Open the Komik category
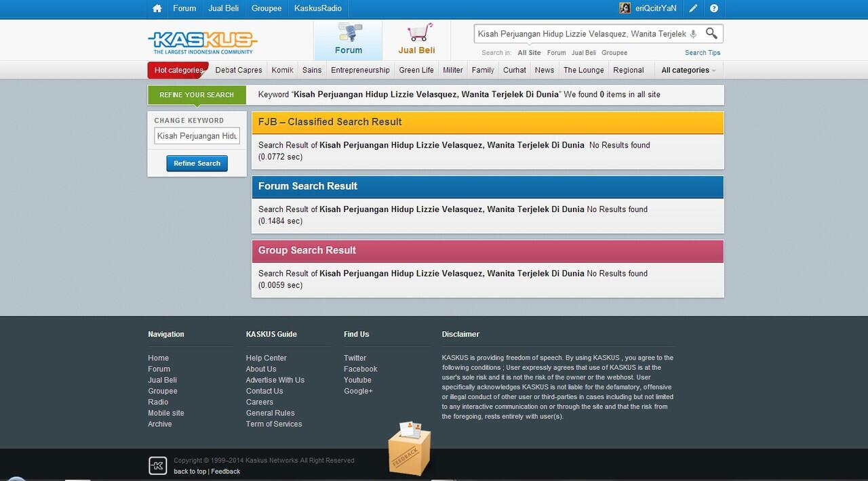The image size is (868, 481). 282,70
